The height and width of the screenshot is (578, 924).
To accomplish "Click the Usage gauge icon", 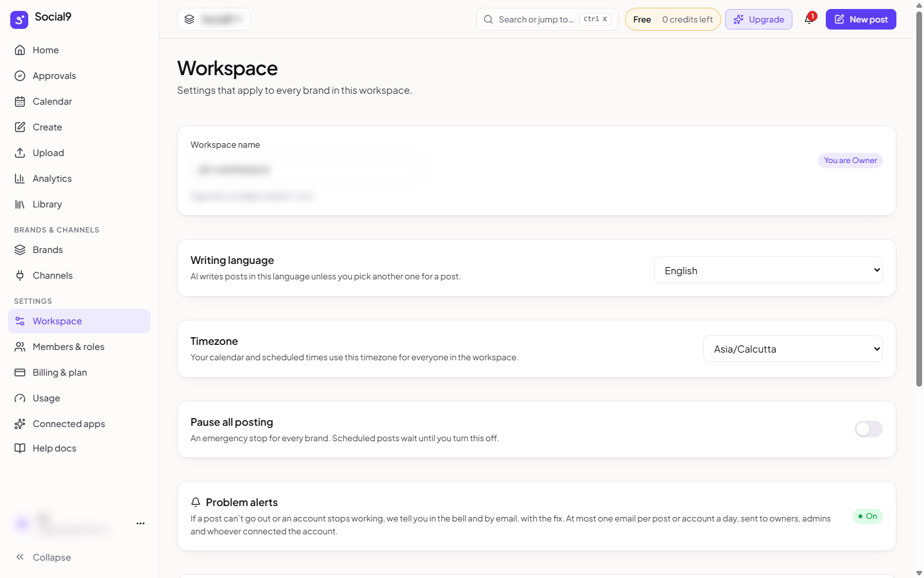I will (x=20, y=398).
